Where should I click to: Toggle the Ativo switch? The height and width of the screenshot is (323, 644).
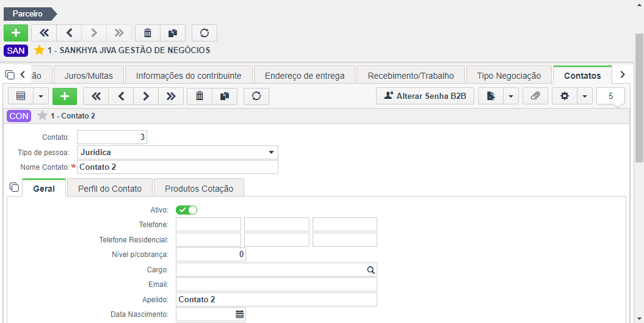point(186,210)
